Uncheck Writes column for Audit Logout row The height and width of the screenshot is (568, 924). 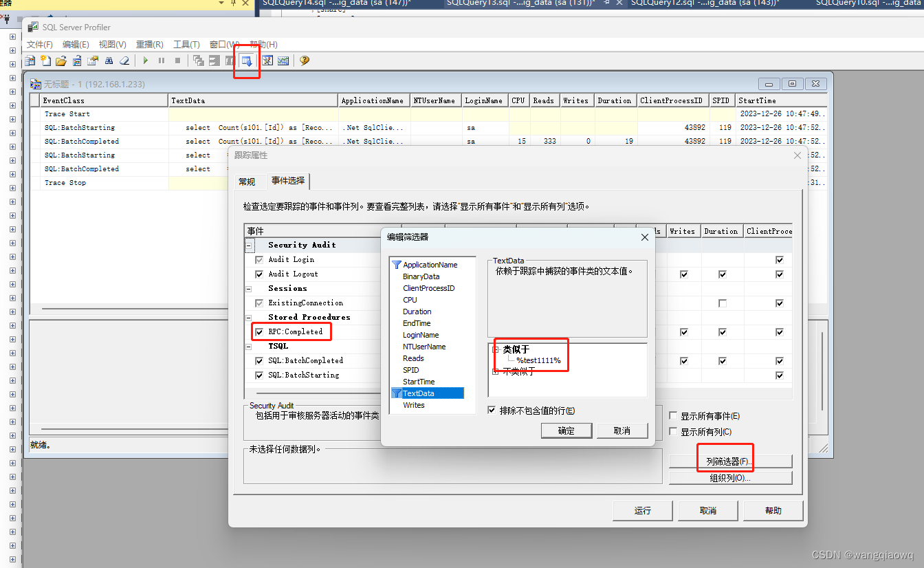pyautogui.click(x=684, y=274)
